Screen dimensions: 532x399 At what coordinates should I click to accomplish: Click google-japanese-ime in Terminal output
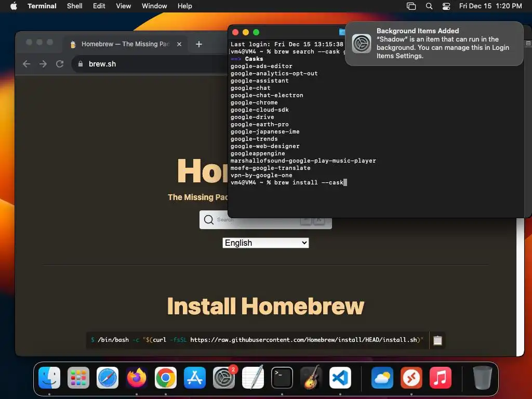coord(265,131)
